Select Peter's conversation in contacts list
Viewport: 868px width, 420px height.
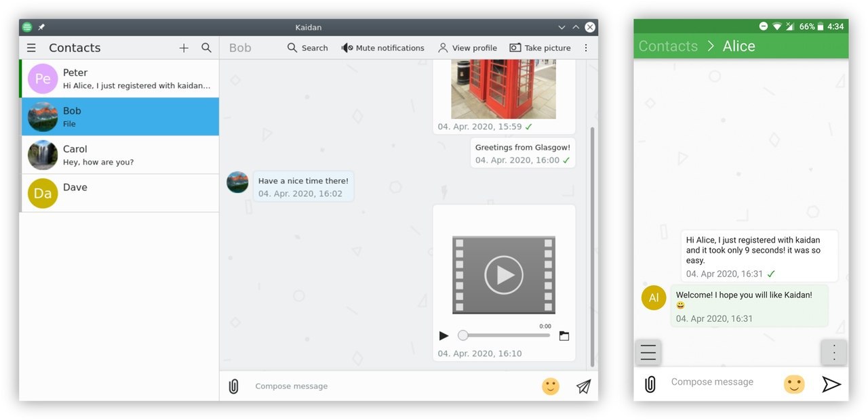(119, 79)
